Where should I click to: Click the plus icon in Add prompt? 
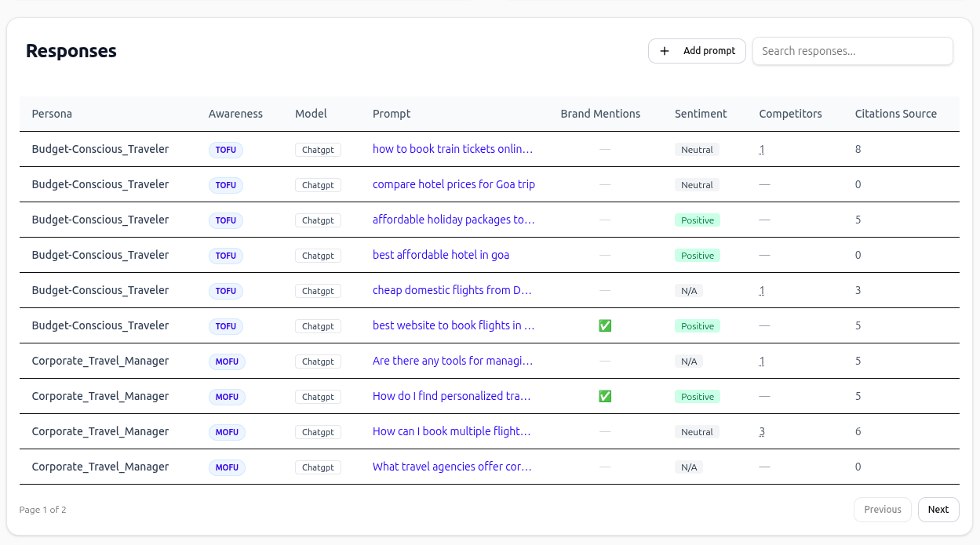[665, 51]
